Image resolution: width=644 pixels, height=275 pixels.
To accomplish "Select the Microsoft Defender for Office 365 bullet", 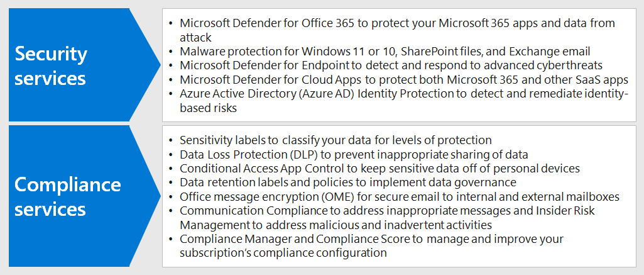I will point(397,30).
